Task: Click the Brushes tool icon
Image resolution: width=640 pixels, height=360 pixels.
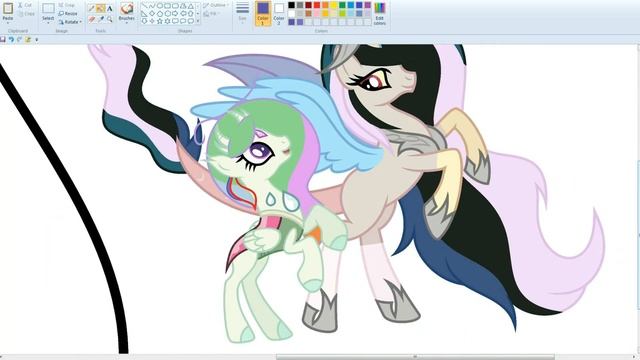Action: point(127,8)
